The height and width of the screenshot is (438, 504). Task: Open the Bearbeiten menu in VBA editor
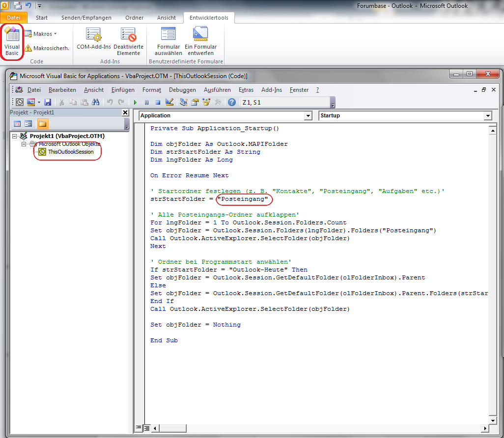[x=62, y=90]
